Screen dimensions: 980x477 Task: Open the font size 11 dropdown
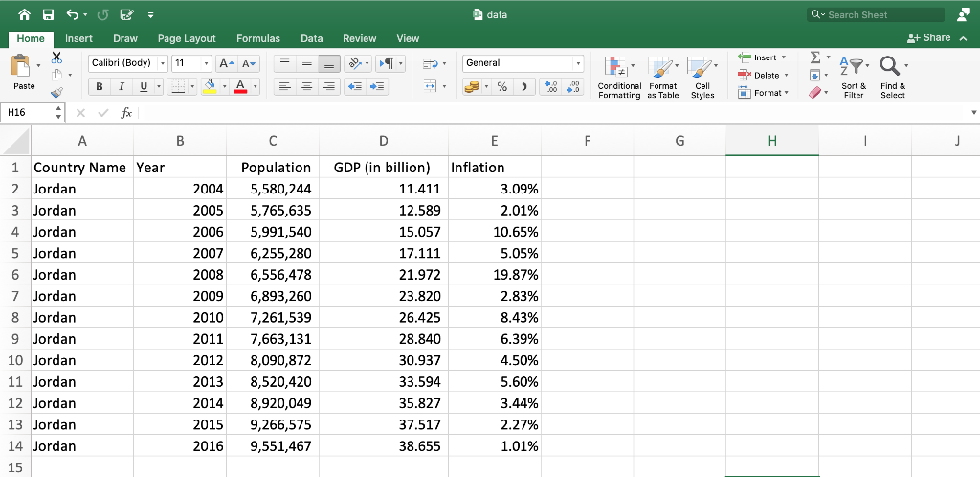[x=207, y=63]
